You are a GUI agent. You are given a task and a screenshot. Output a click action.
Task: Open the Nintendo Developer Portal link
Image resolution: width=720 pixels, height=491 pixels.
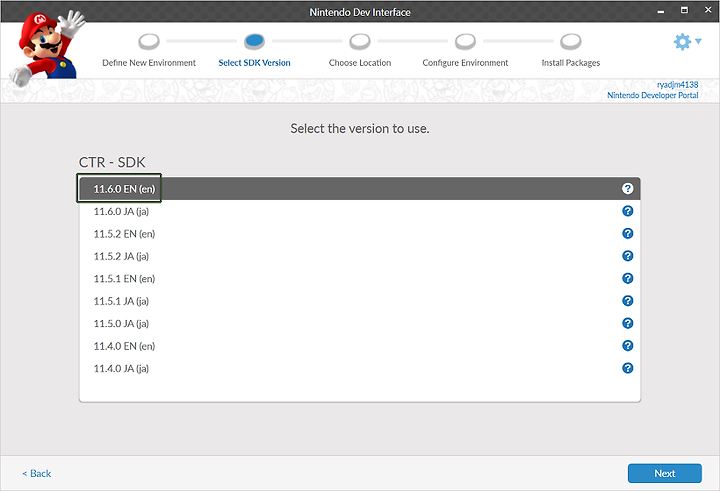click(652, 95)
